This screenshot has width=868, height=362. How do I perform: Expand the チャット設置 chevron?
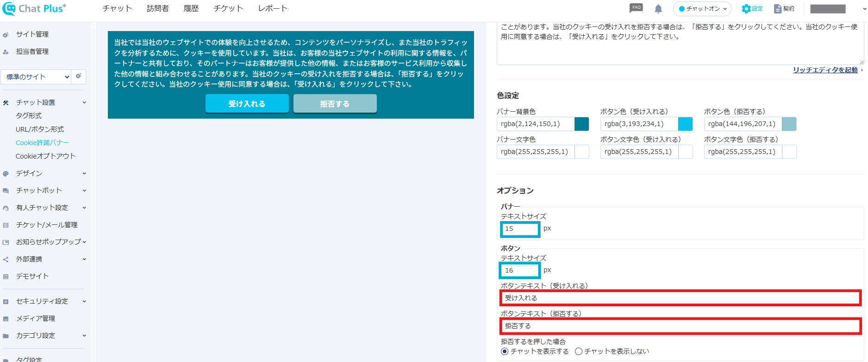click(x=84, y=102)
